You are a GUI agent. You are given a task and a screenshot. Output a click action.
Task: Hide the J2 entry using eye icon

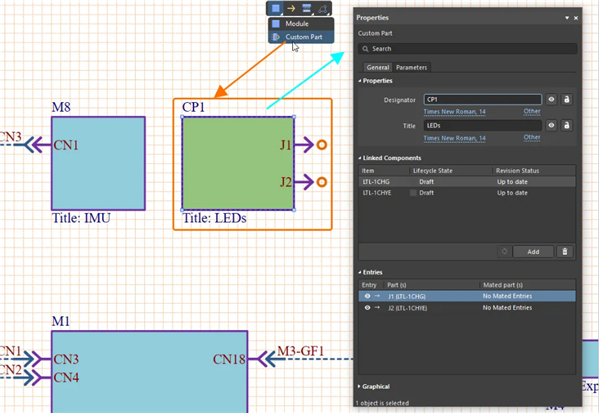tap(367, 308)
